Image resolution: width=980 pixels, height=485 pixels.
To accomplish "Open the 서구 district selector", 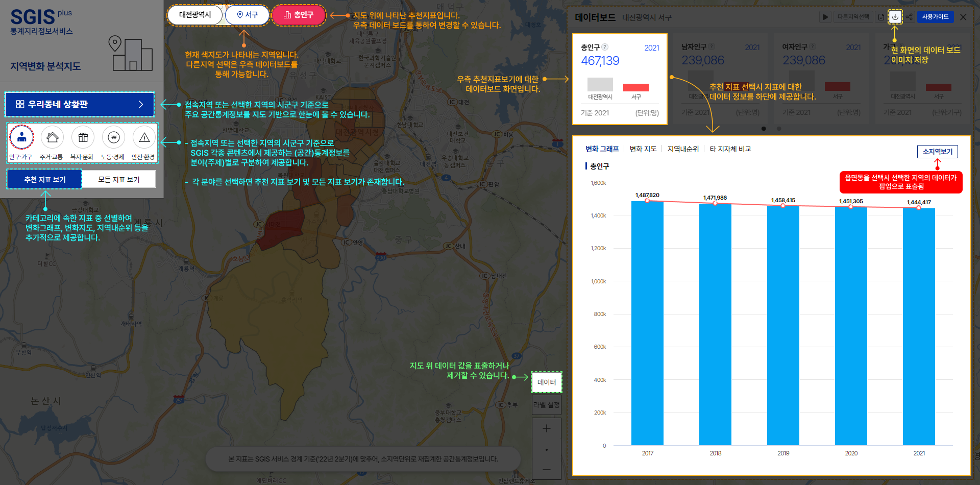I will click(247, 15).
